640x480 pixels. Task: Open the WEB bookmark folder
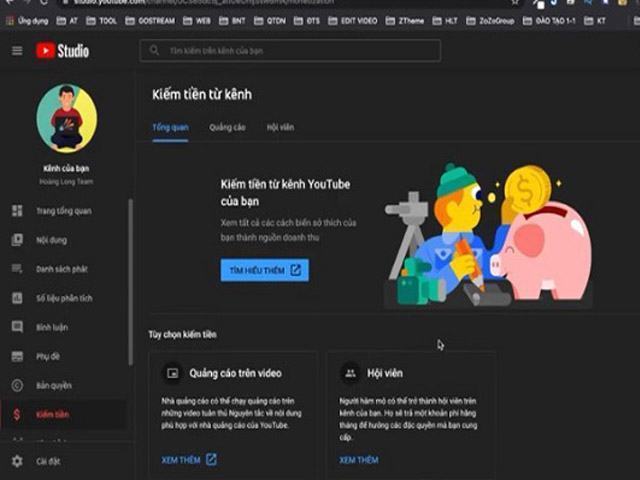(197, 20)
